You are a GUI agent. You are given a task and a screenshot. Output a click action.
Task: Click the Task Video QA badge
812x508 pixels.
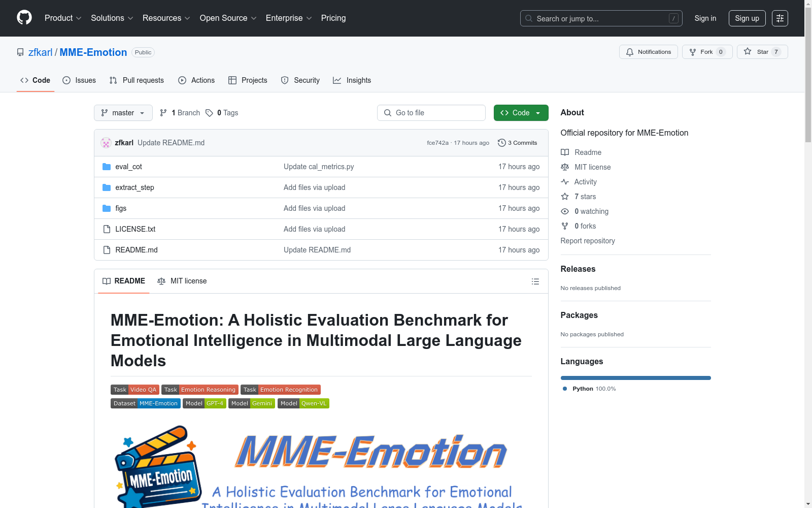pyautogui.click(x=135, y=390)
